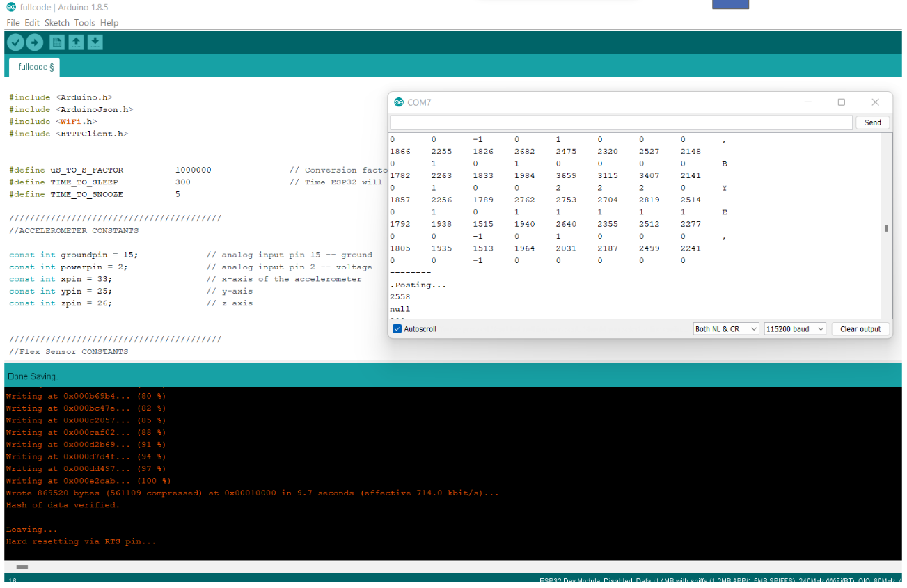Click the '#include <HTTPClient.h>' line

pos(68,134)
